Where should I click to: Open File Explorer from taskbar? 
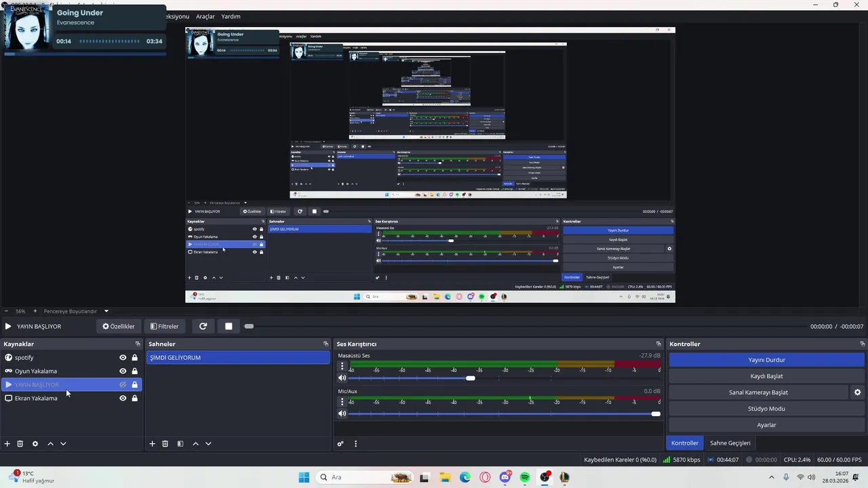(445, 477)
